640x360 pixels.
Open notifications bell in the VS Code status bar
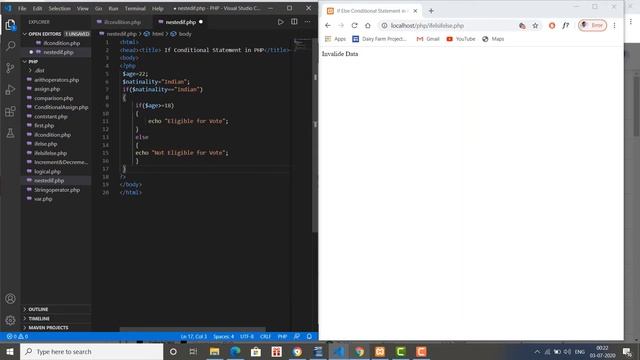point(309,336)
